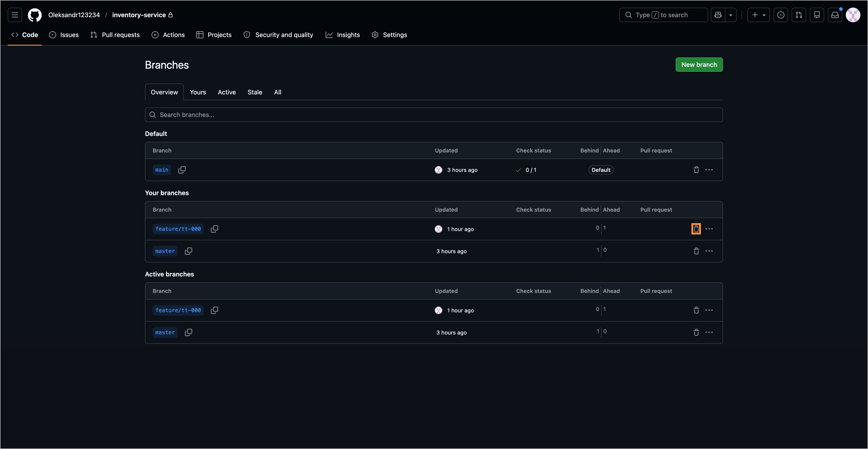Open the hamburger navigation menu

click(x=15, y=15)
